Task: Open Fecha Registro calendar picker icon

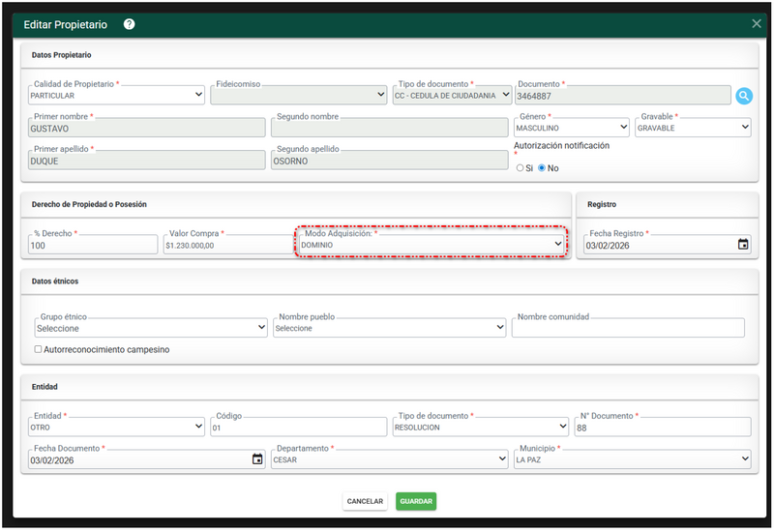Action: pyautogui.click(x=742, y=245)
